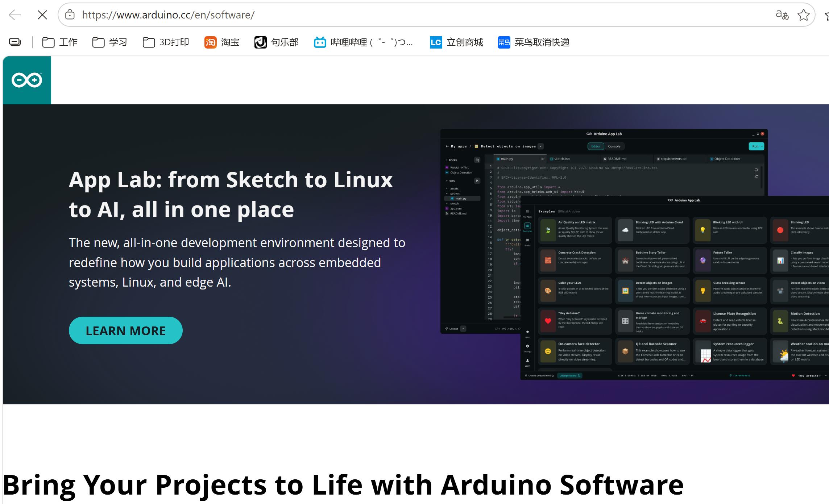Click the heading "App Lab: from Sketch to Linux"
The width and height of the screenshot is (829, 504).
pyautogui.click(x=231, y=195)
